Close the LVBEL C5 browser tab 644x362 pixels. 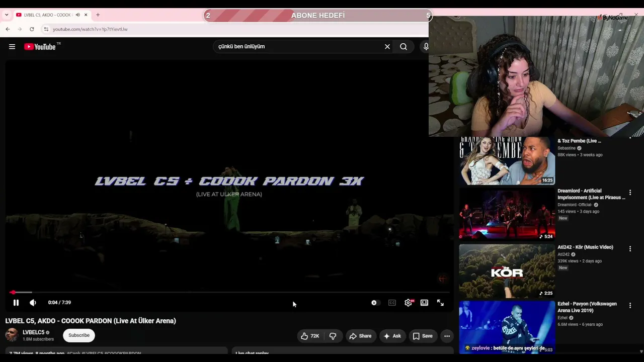pyautogui.click(x=86, y=15)
